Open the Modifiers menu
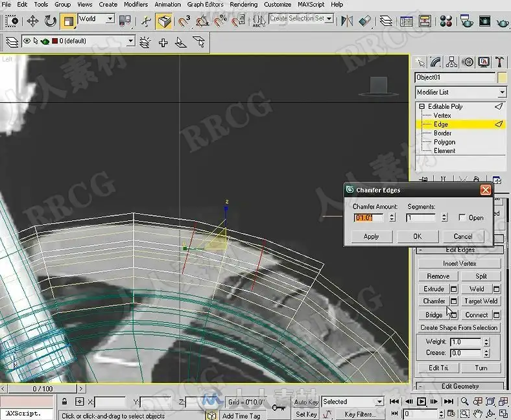This screenshot has width=511, height=420. [x=136, y=5]
